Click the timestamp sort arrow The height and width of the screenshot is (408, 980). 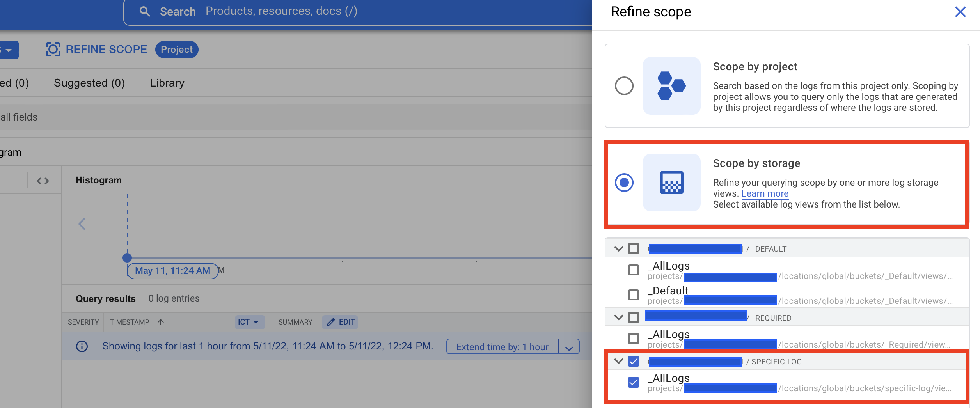tap(161, 322)
